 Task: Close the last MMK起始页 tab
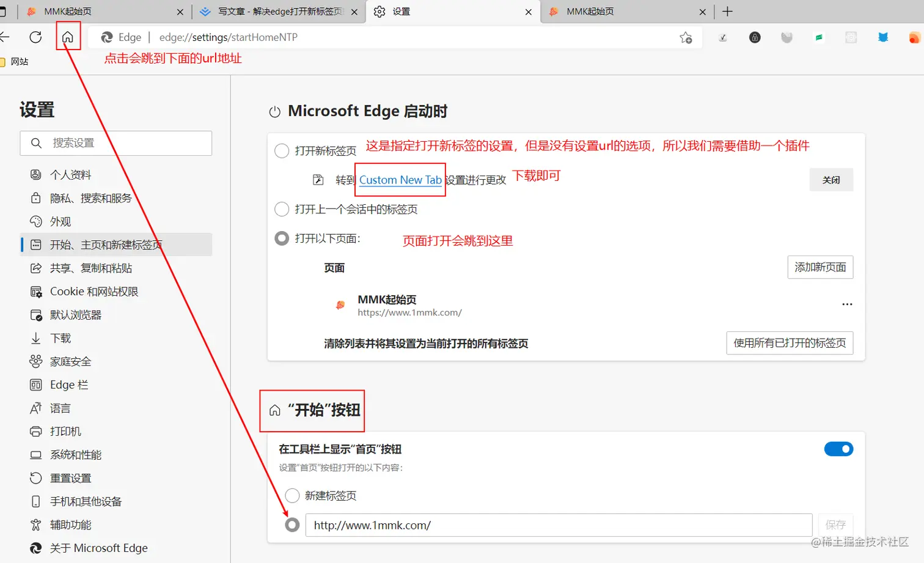coord(703,12)
